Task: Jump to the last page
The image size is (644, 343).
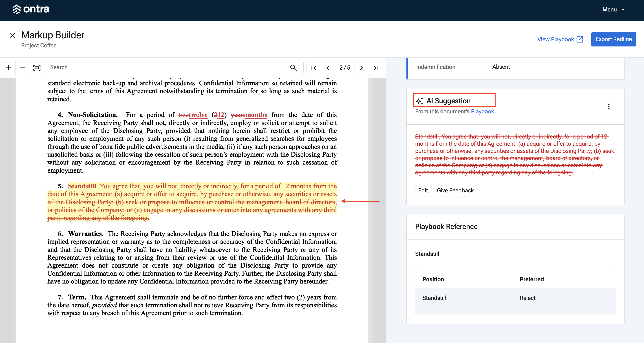Action: pos(376,68)
